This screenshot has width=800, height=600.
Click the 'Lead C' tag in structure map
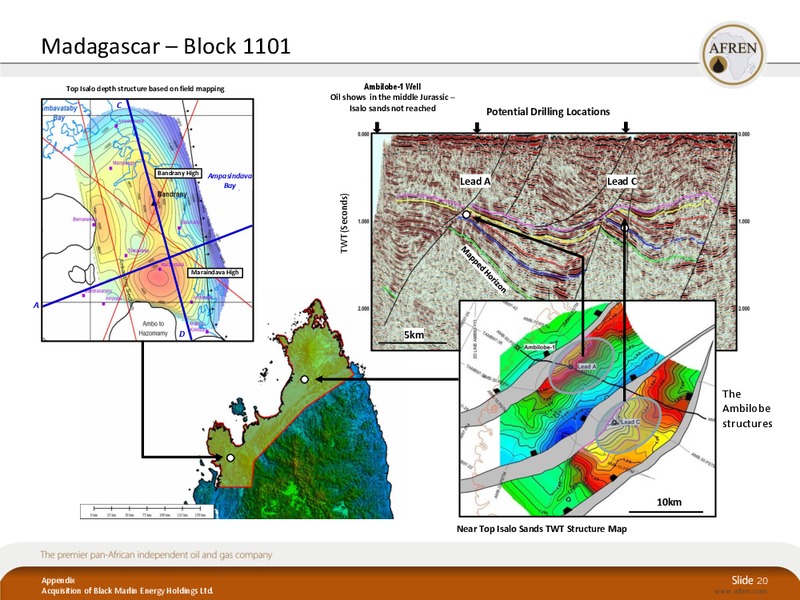click(x=630, y=422)
